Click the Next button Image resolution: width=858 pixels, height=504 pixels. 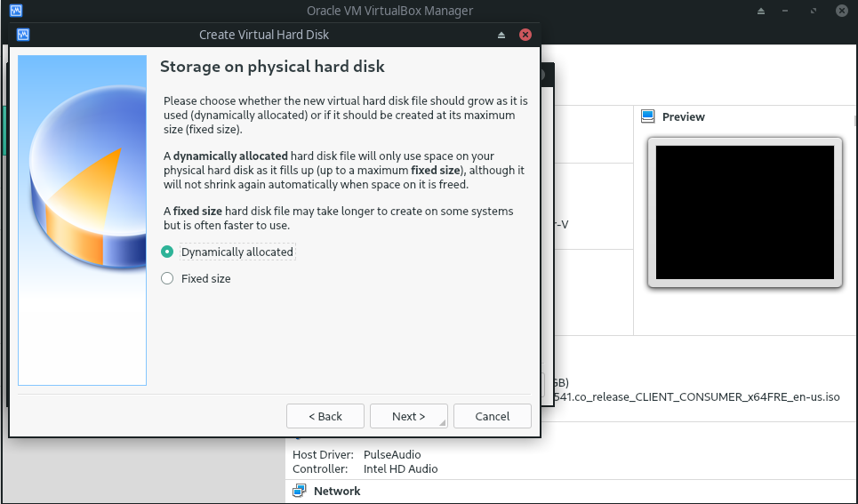(409, 416)
